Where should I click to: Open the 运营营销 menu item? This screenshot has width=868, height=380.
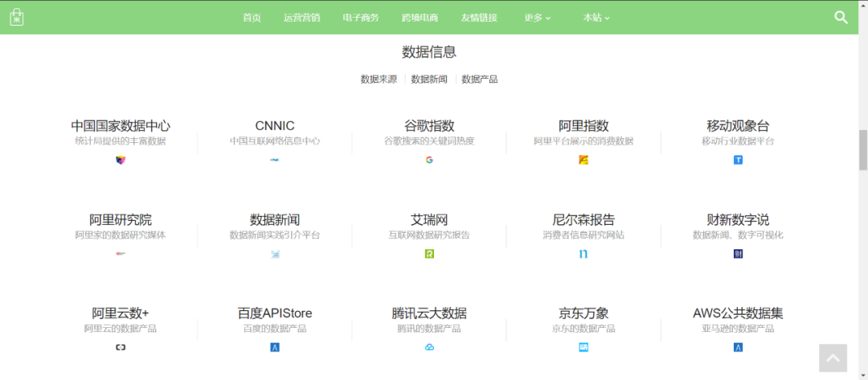point(301,18)
